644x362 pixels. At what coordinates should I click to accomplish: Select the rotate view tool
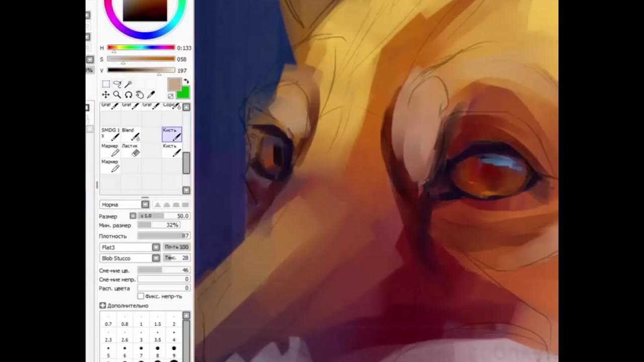click(128, 95)
